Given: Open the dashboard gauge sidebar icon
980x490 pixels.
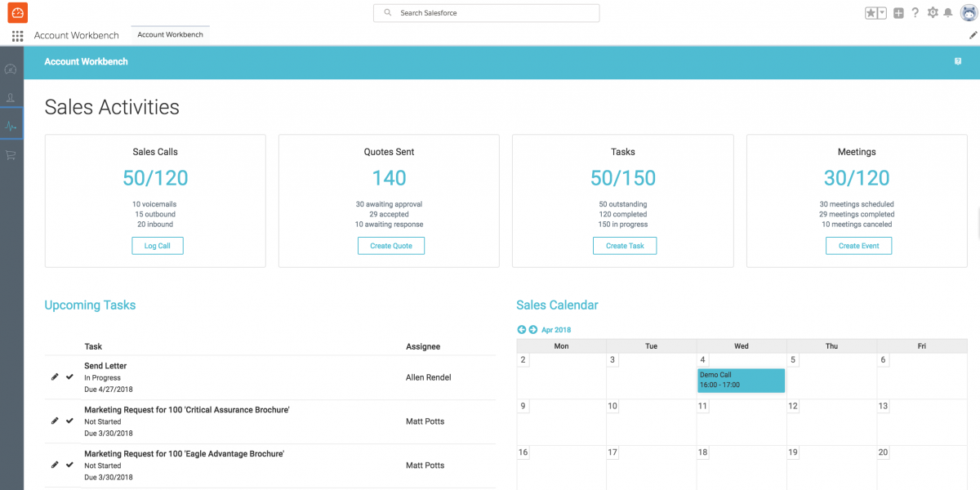Looking at the screenshot, I should [x=11, y=69].
